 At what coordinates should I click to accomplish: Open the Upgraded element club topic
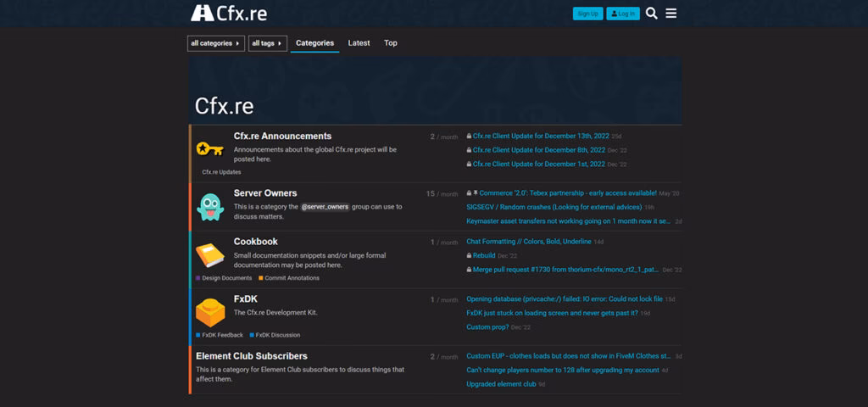502,384
